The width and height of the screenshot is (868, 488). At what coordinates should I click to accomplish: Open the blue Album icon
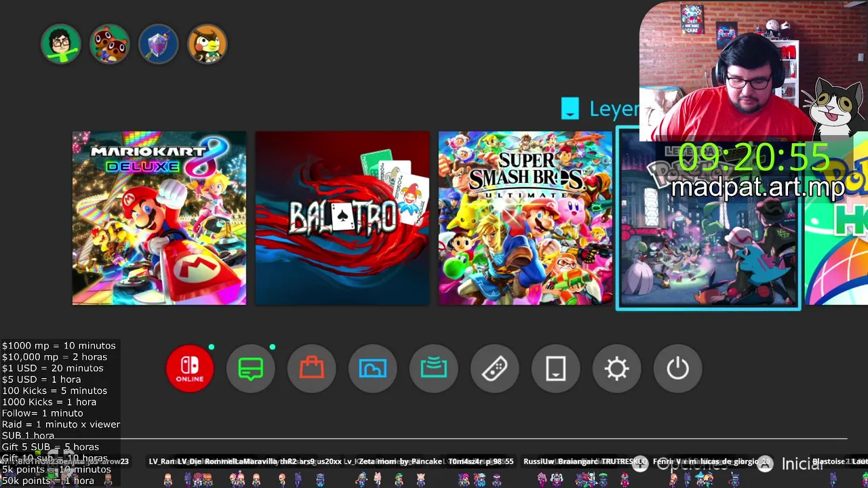tap(373, 369)
